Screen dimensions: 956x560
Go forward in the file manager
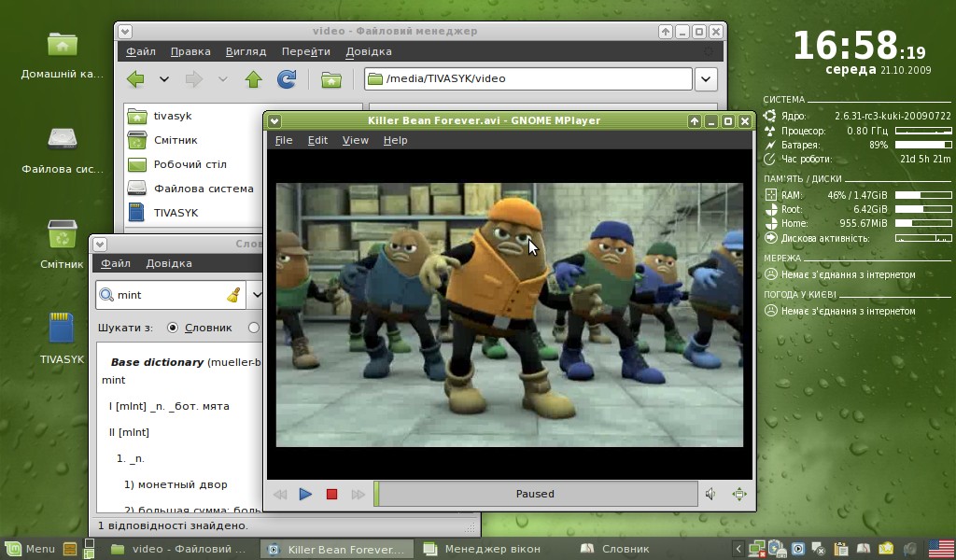pyautogui.click(x=194, y=78)
